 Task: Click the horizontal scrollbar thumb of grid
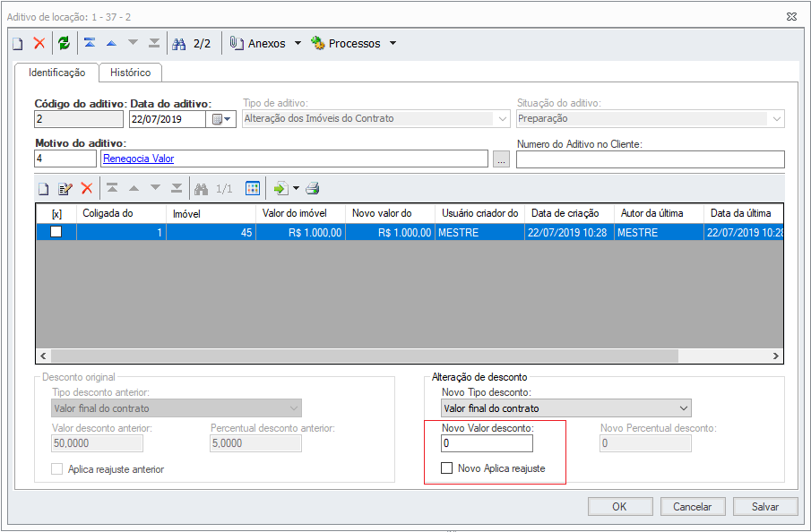click(x=365, y=356)
